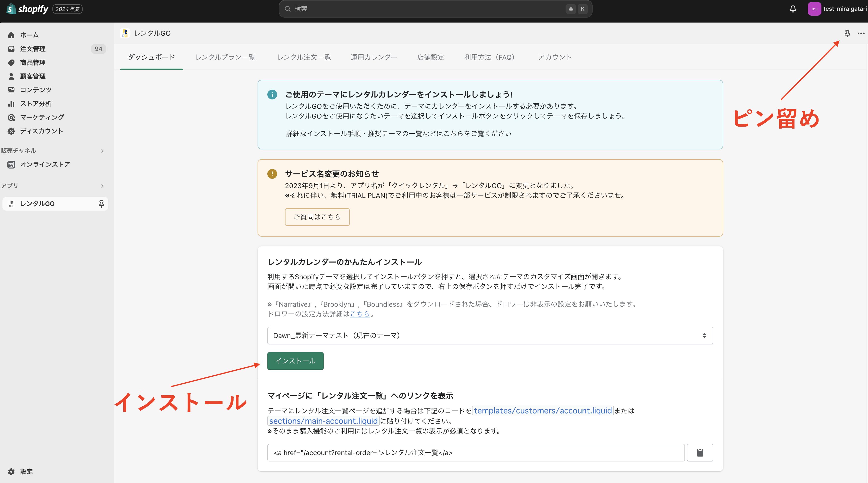Open the Dawn_最新テーマテスト theme dropdown
The image size is (868, 483).
[x=490, y=336]
